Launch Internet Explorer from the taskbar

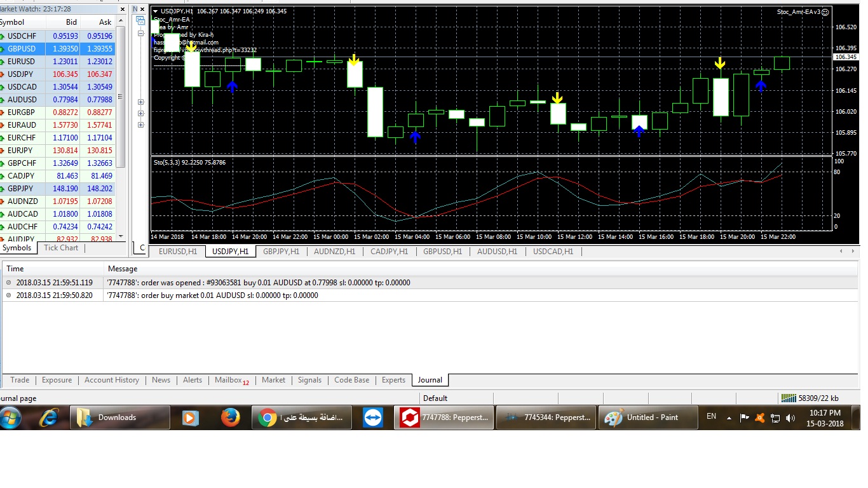click(x=50, y=417)
